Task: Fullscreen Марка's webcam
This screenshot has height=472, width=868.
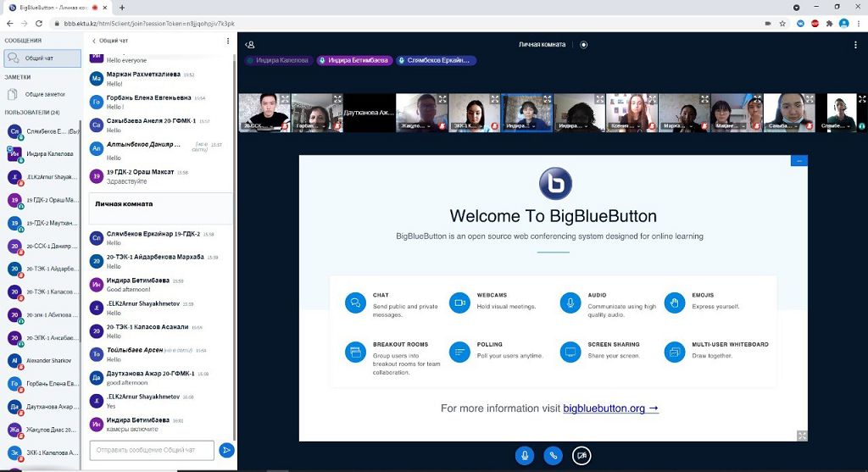Action: pyautogui.click(x=704, y=99)
